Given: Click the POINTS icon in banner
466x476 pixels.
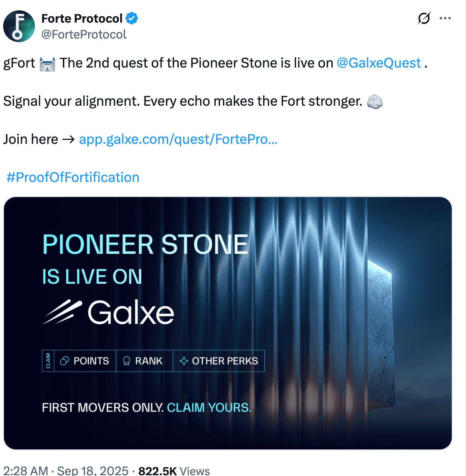Looking at the screenshot, I should pyautogui.click(x=64, y=361).
